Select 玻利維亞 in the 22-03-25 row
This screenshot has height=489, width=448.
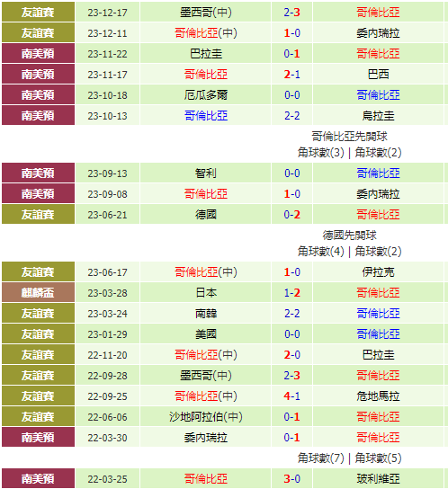point(378,479)
